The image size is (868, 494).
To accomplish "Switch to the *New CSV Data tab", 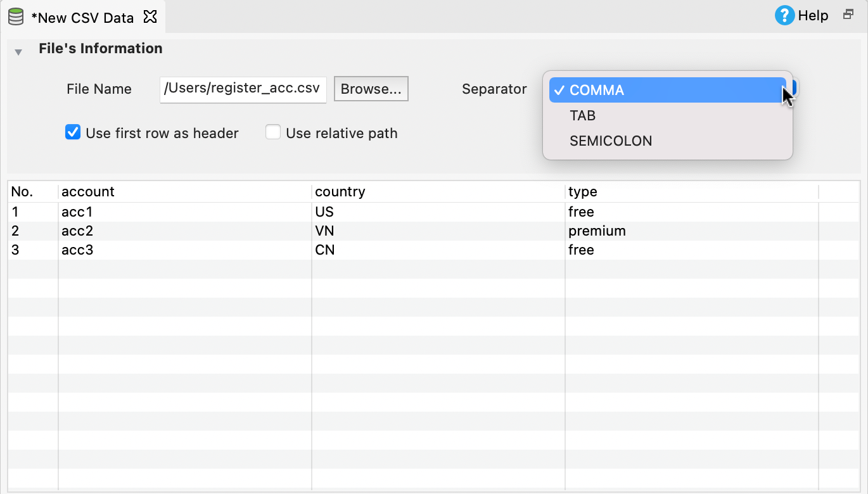I will [x=82, y=17].
